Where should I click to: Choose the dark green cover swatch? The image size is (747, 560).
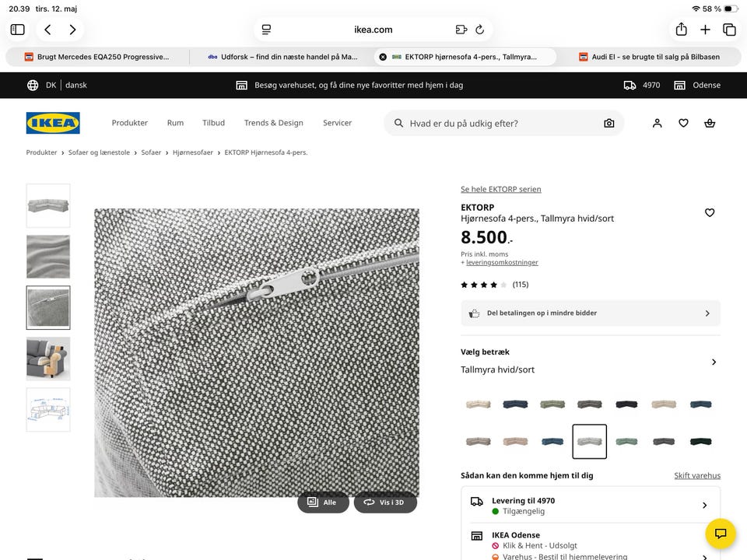701,442
